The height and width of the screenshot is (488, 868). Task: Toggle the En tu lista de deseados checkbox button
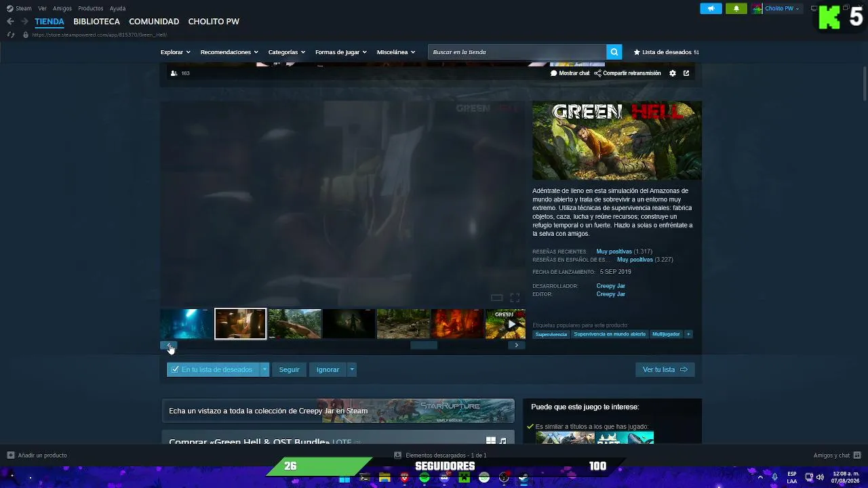(213, 369)
